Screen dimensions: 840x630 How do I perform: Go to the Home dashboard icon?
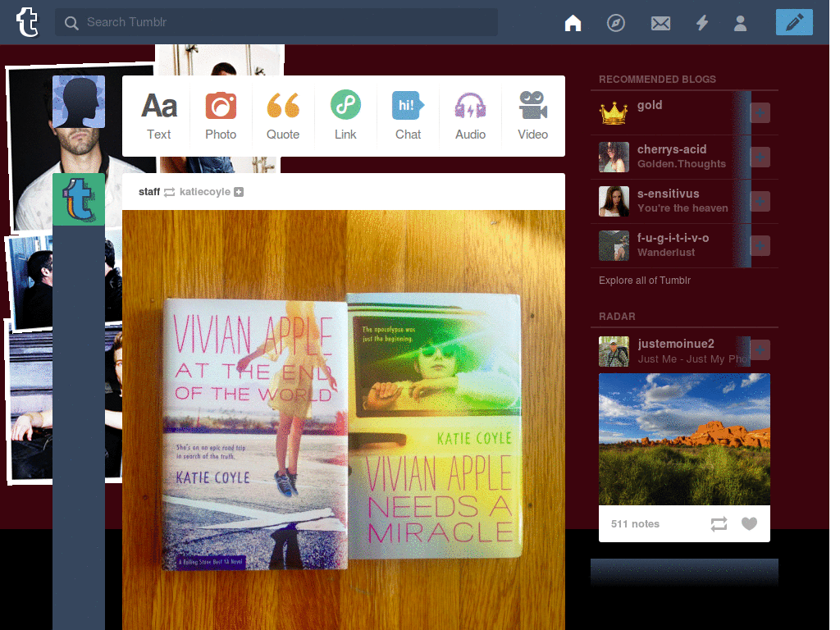click(573, 22)
